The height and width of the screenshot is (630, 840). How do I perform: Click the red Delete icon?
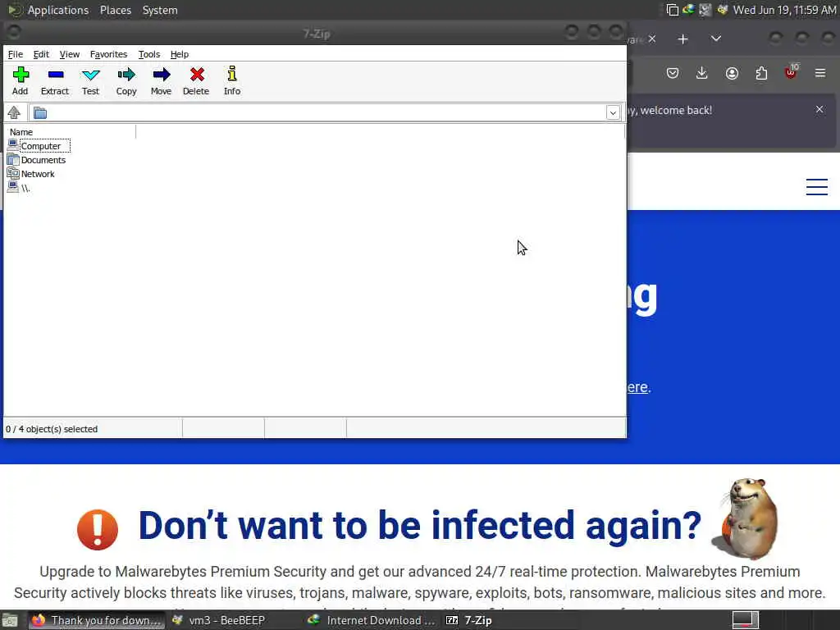click(x=196, y=81)
